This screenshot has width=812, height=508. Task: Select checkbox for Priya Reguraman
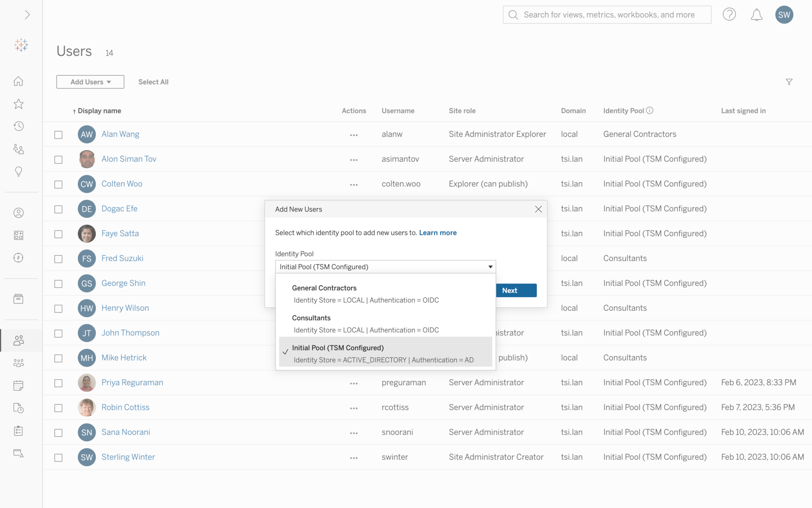[58, 382]
